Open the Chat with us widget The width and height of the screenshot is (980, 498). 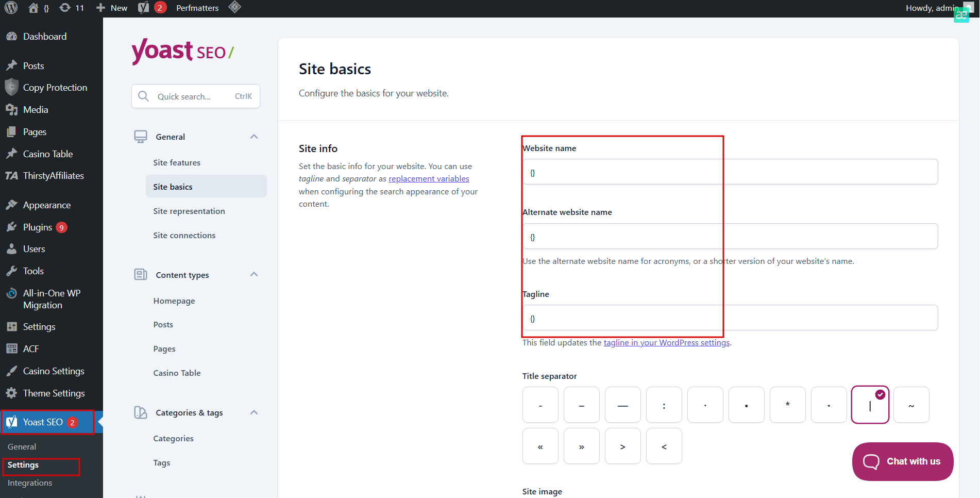point(902,461)
